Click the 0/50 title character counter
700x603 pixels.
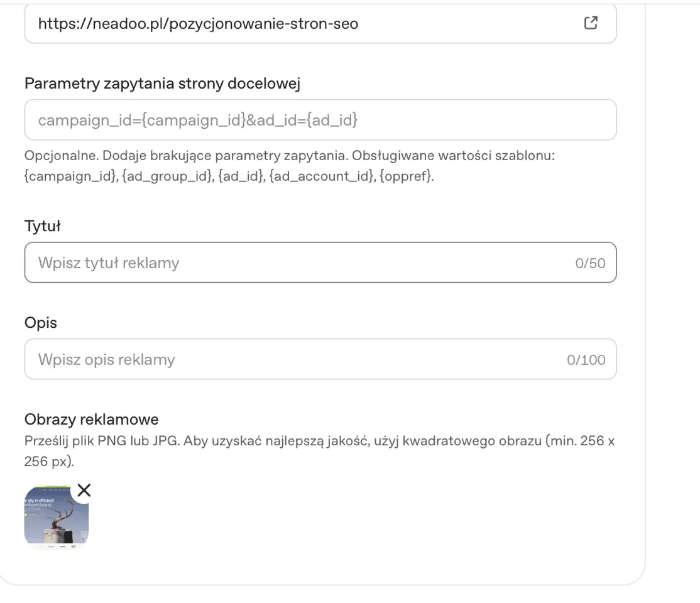(590, 263)
